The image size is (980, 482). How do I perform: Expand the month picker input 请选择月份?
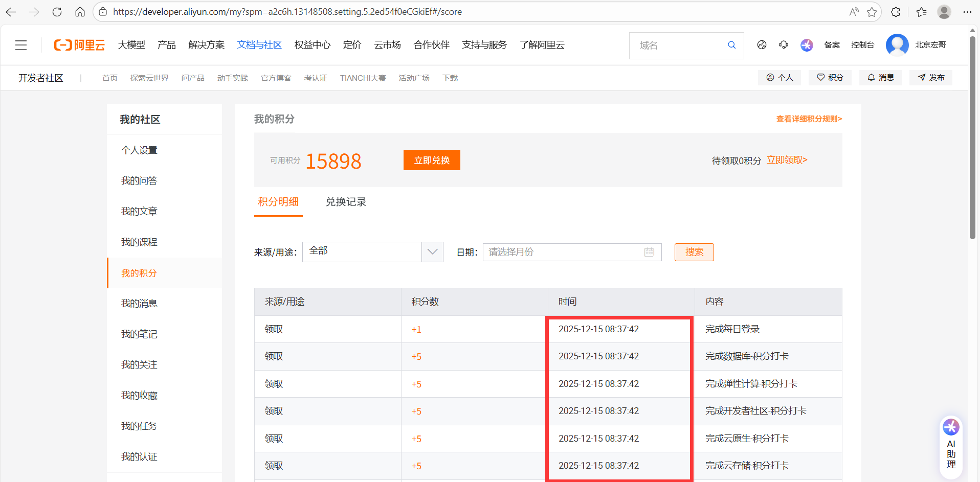pos(563,252)
